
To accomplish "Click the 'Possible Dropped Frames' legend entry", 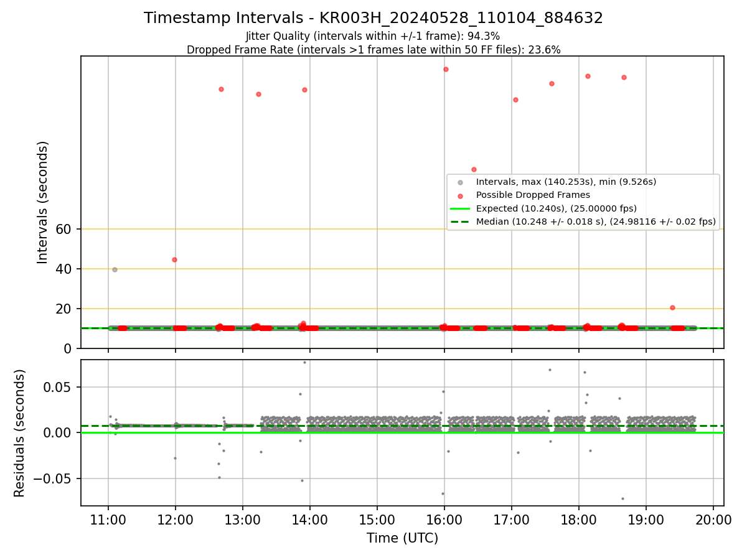I will pyautogui.click(x=533, y=195).
